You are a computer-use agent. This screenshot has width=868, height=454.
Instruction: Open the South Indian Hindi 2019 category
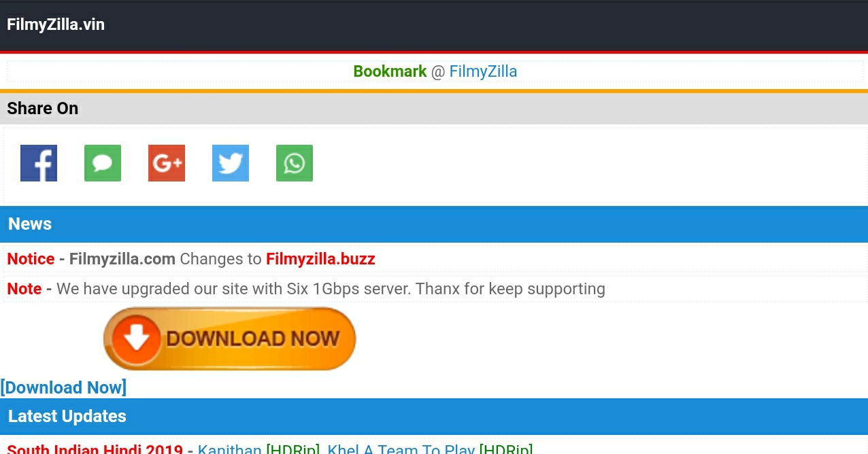(95, 449)
